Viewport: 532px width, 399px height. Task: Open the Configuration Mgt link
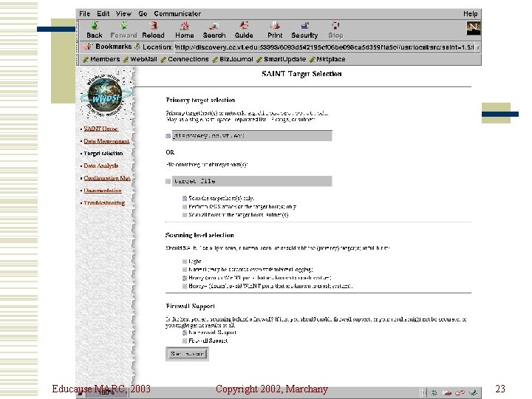[107, 178]
